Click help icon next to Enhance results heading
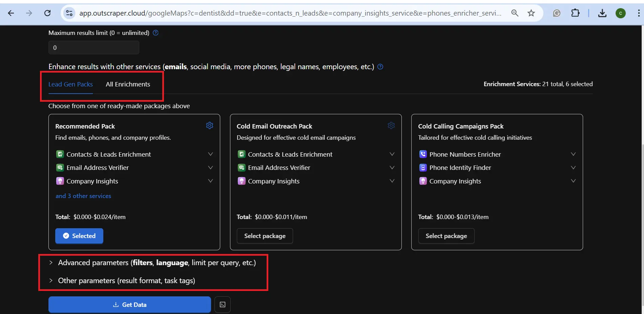 (x=380, y=67)
